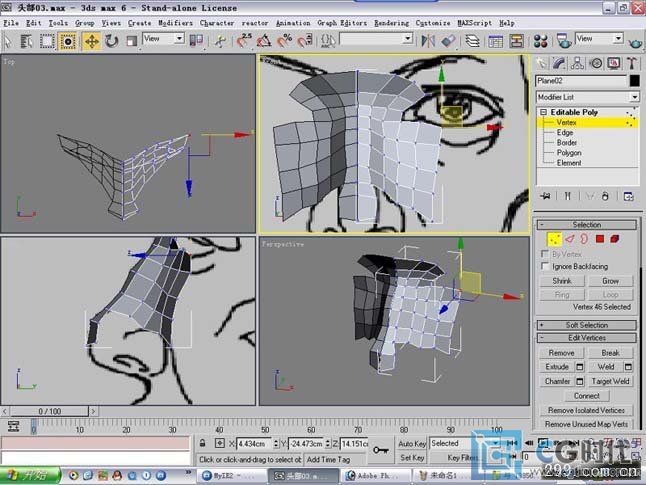This screenshot has height=485, width=646.
Task: Collapse the Edit Vertices rollout
Action: (587, 338)
